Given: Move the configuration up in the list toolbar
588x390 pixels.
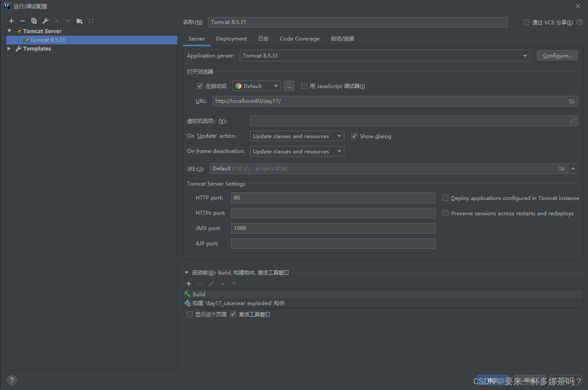Looking at the screenshot, I should pos(57,21).
